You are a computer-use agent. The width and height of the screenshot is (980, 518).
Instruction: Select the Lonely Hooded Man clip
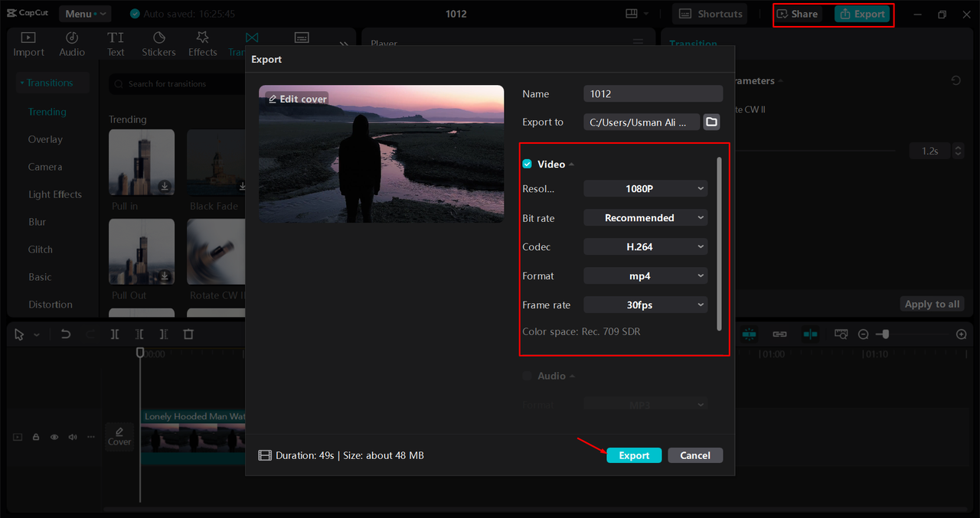tap(193, 437)
